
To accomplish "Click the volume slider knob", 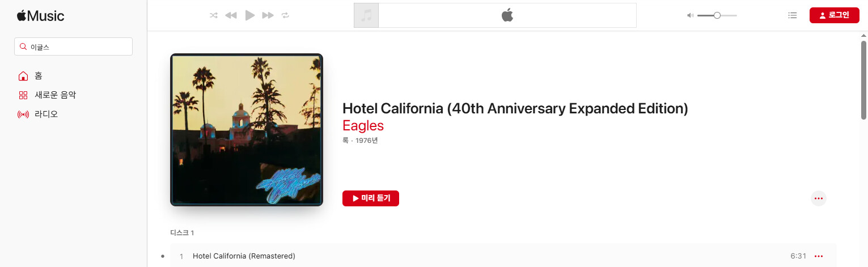I will 717,15.
